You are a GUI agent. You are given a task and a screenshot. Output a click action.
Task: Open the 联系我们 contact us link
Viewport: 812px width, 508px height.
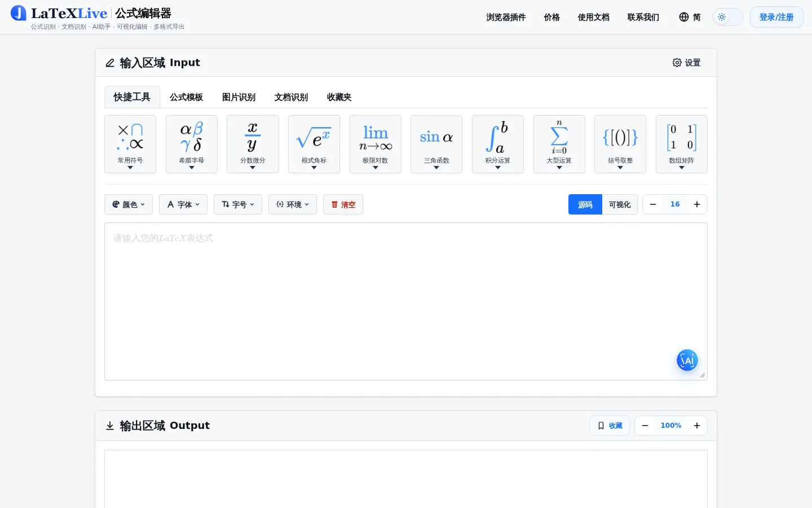point(643,17)
